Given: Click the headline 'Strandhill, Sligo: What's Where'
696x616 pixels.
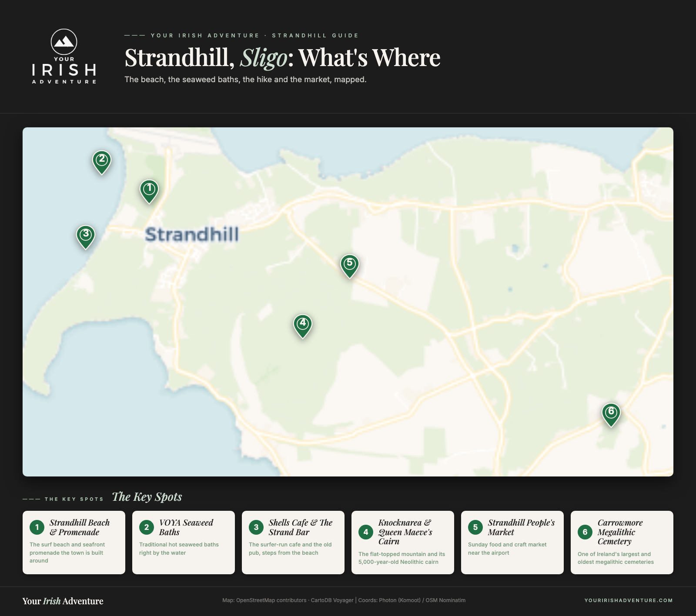Looking at the screenshot, I should pyautogui.click(x=283, y=57).
